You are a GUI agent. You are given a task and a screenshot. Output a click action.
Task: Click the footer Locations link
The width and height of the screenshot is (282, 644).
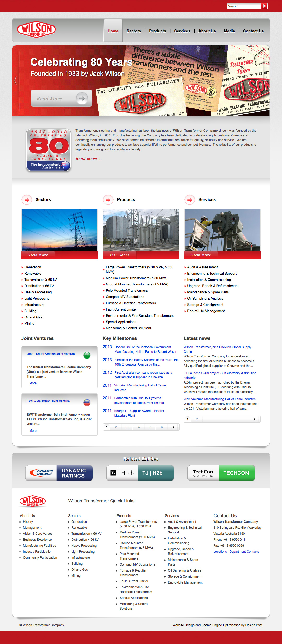tap(220, 552)
